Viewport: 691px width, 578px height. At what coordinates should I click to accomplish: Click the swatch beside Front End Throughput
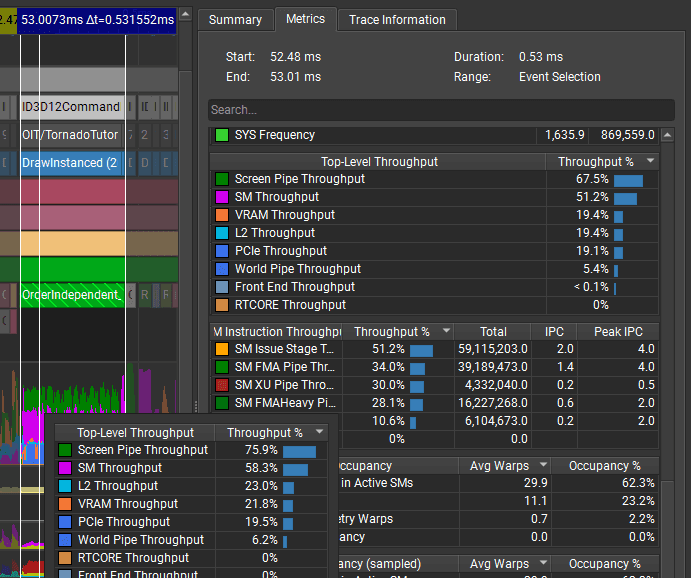coord(221,287)
